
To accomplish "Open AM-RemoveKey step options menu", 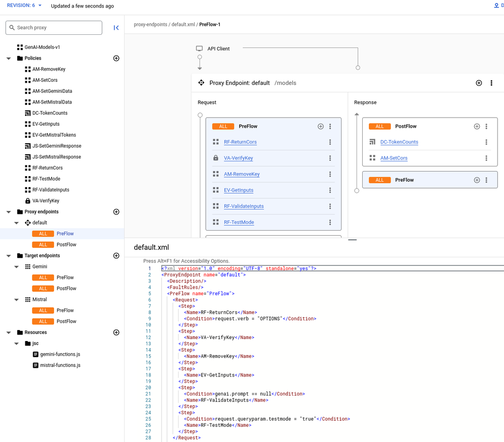I will pyautogui.click(x=330, y=174).
